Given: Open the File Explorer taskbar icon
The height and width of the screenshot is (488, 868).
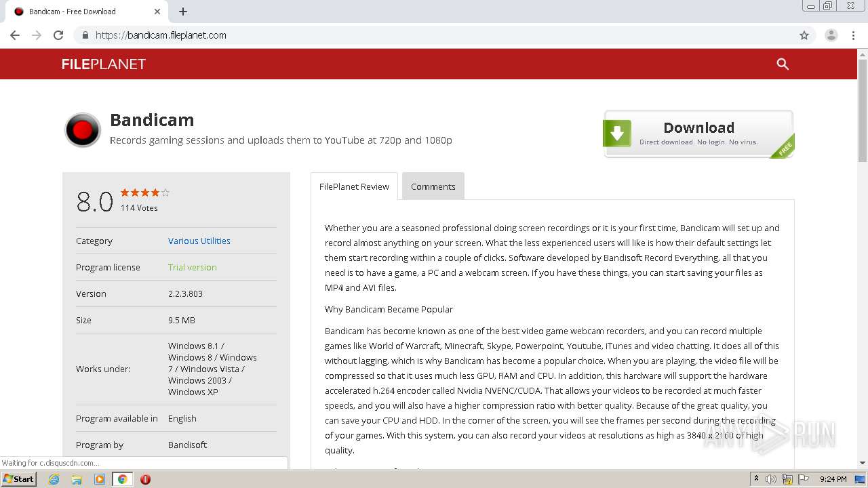Looking at the screenshot, I should [x=77, y=479].
